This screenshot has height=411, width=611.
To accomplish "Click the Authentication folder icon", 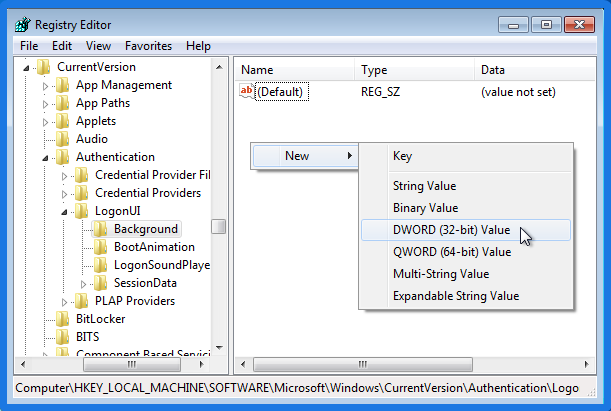I will [62, 157].
